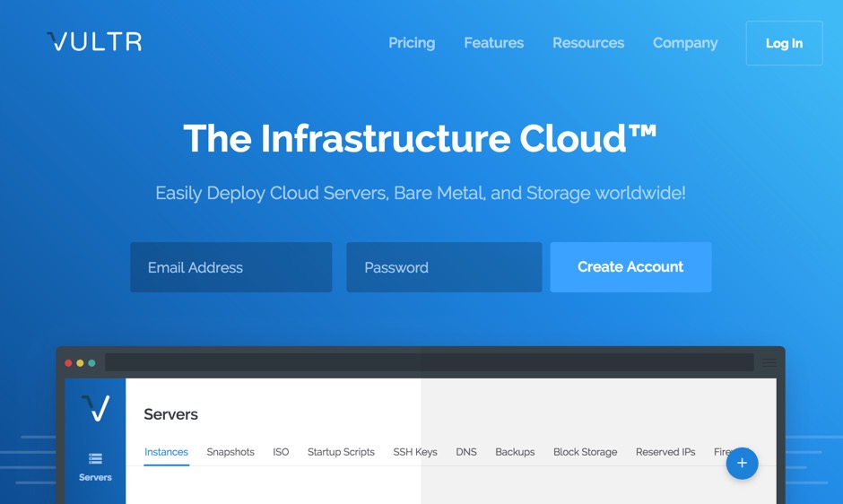
Task: Open the Resources navigation item
Action: (x=588, y=43)
